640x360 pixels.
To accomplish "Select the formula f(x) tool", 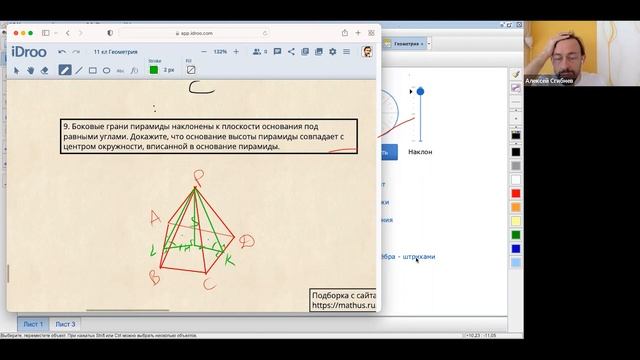I will pos(134,70).
